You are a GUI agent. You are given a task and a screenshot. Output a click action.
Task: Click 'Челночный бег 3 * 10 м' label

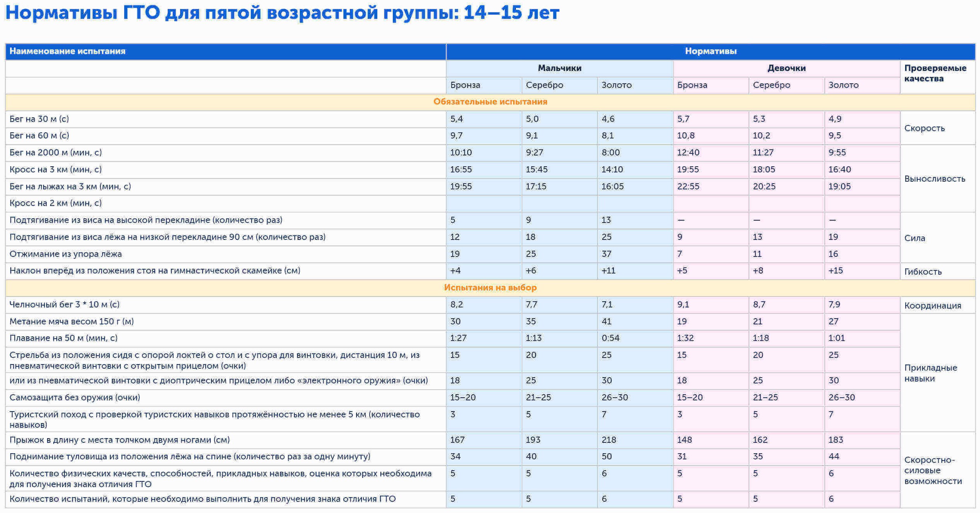(64, 305)
